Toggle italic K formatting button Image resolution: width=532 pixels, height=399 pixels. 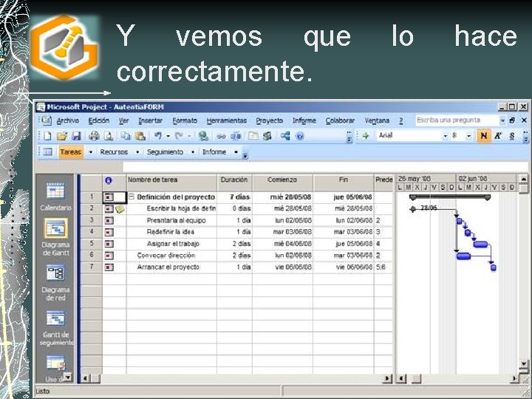pyautogui.click(x=499, y=136)
